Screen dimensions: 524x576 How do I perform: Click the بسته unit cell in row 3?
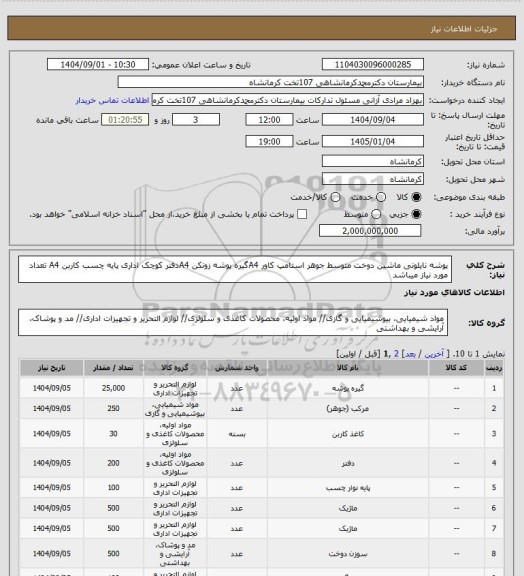coord(237,434)
